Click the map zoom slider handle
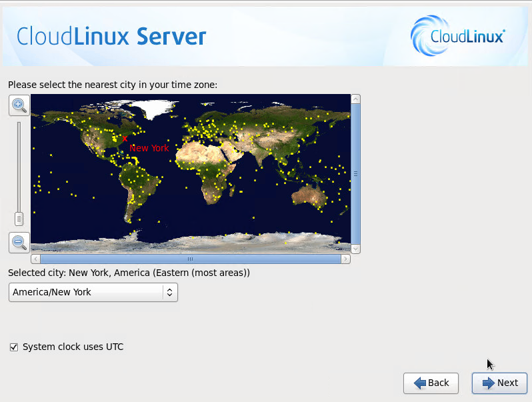532x402 pixels. pos(19,218)
